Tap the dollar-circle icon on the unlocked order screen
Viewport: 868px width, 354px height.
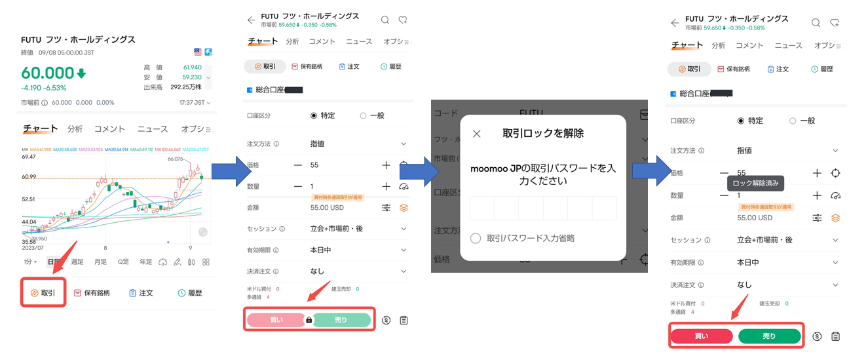point(817,336)
